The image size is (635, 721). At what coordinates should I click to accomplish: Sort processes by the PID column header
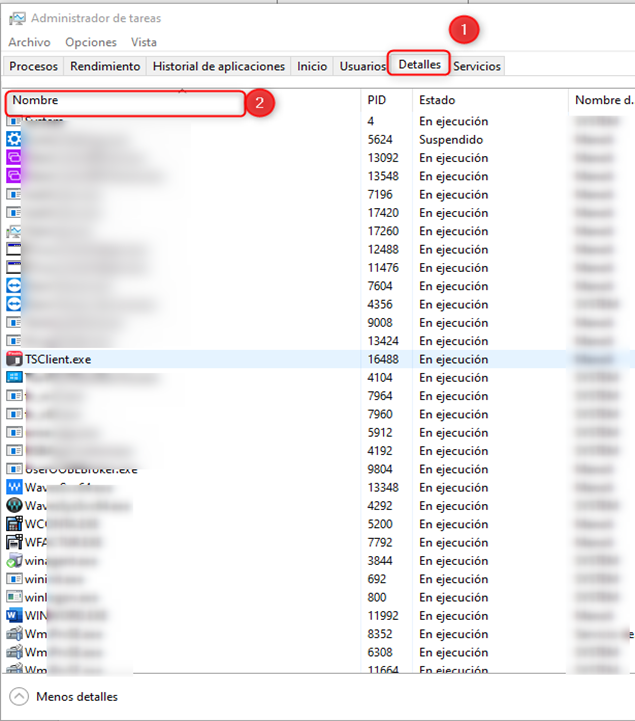(377, 101)
